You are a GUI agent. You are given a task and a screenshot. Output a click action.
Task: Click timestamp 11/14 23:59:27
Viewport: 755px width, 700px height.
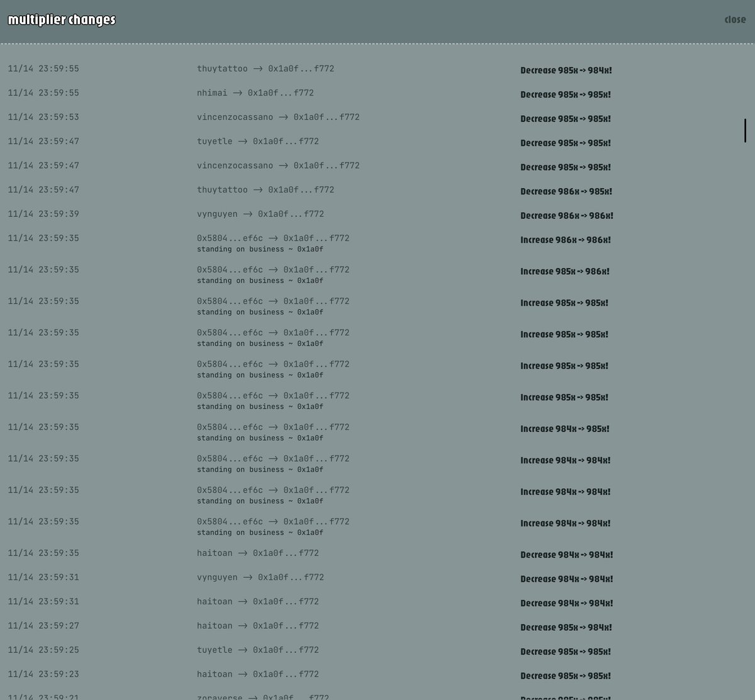tap(43, 626)
